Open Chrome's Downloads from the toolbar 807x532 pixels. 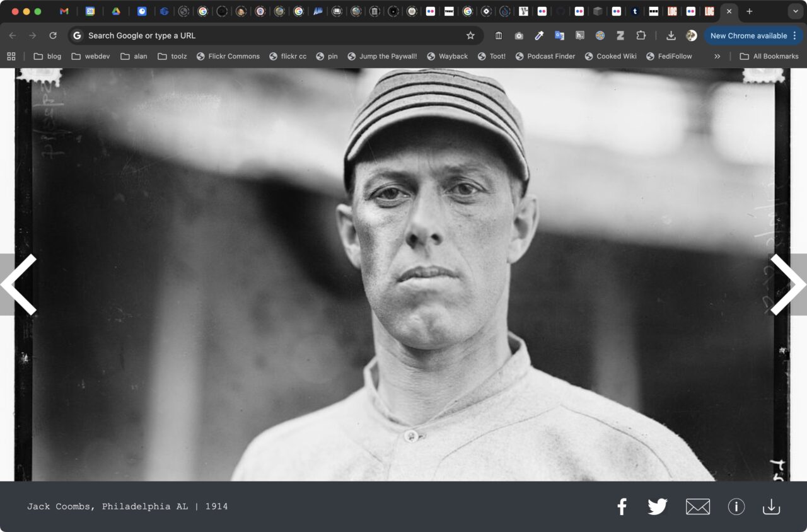coord(671,36)
